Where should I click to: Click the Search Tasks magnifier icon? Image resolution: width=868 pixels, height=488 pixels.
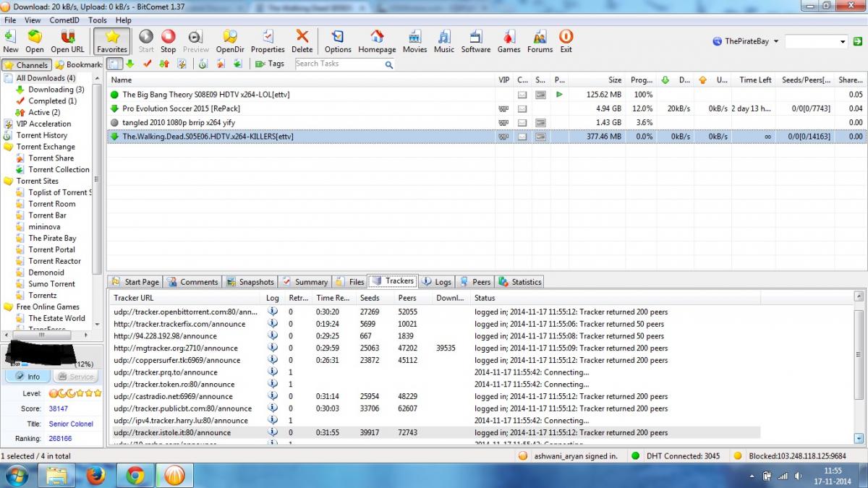[x=389, y=64]
